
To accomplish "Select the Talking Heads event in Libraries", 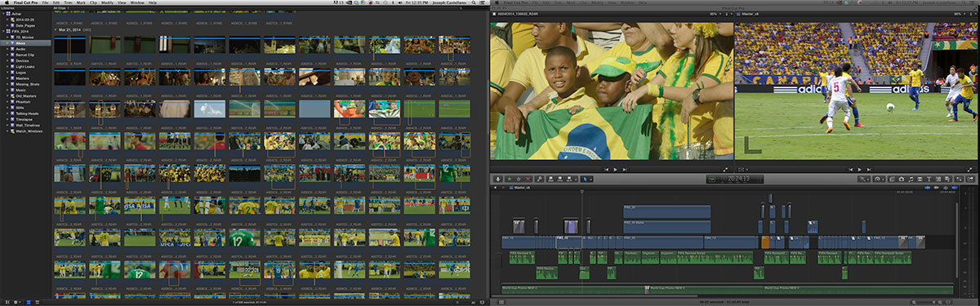I will pyautogui.click(x=26, y=113).
